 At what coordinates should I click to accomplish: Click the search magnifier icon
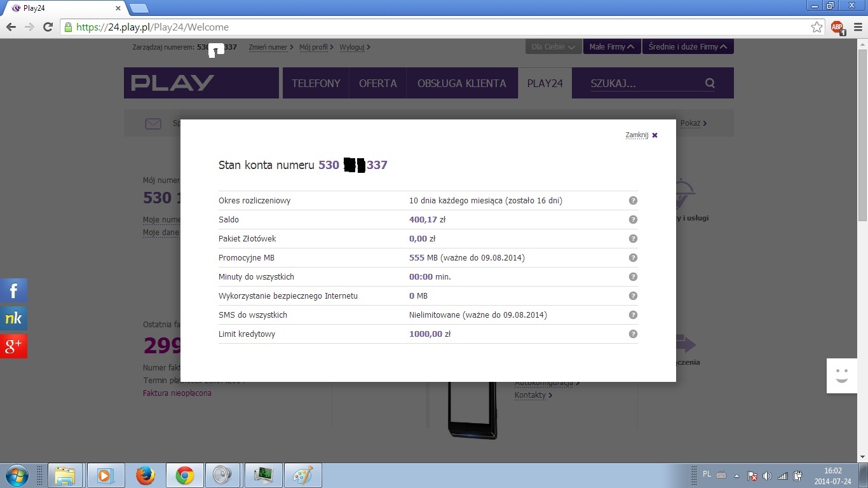(x=710, y=83)
